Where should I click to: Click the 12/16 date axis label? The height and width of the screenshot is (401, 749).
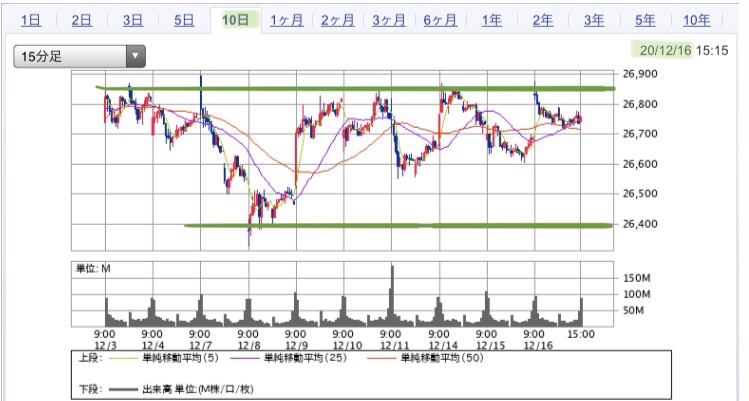point(538,345)
